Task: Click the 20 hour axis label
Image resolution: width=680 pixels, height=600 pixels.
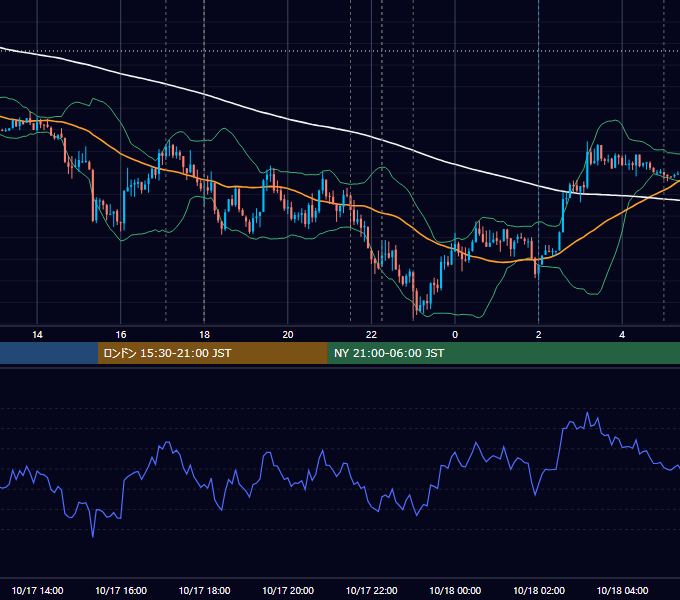Action: pyautogui.click(x=288, y=335)
